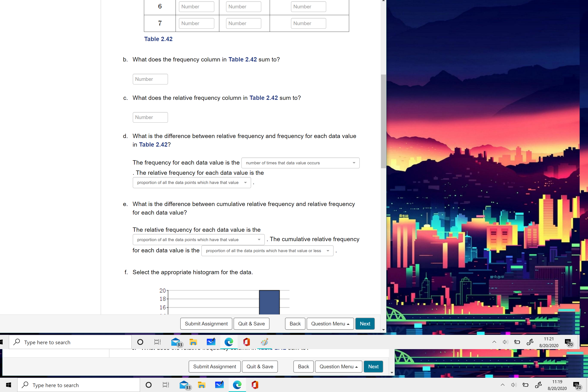Viewport: 588px width, 392px height.
Task: Open the Table 2.42 link
Action: pyautogui.click(x=158, y=39)
